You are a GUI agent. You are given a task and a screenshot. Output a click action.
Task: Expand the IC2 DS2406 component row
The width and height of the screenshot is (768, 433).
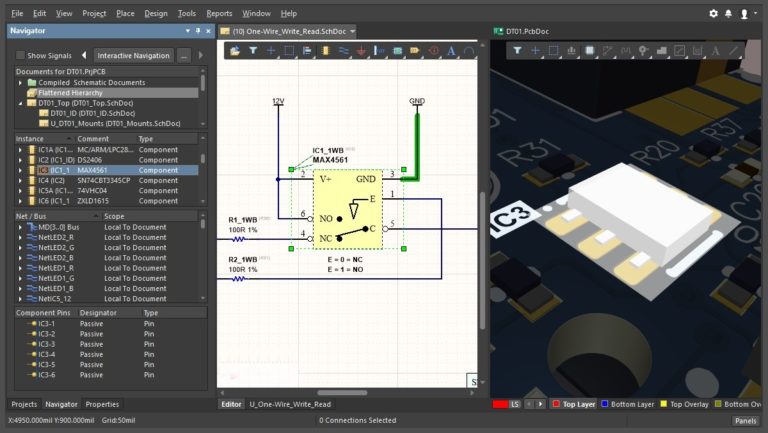click(x=20, y=160)
